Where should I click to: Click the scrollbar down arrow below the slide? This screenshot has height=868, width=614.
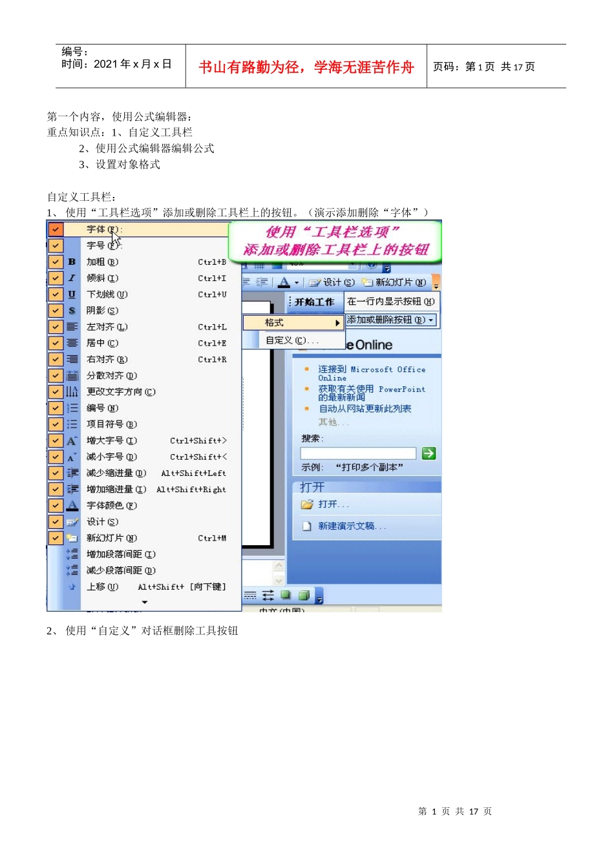[x=279, y=581]
